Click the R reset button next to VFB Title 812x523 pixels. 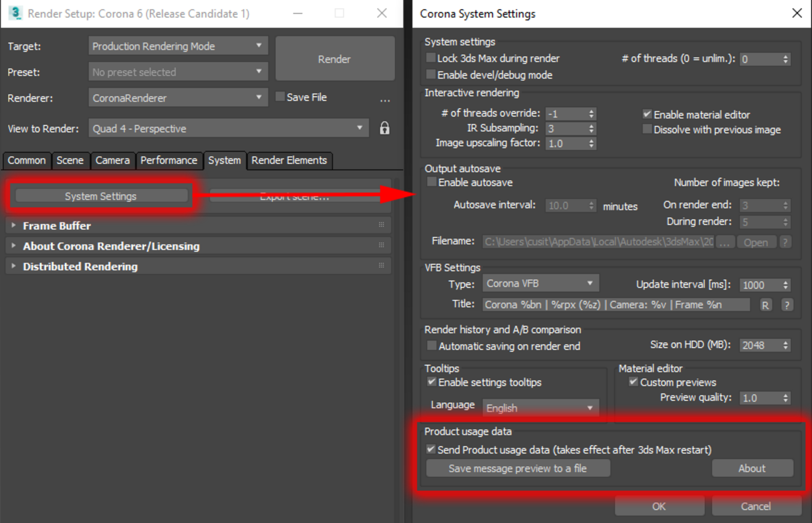pos(765,305)
